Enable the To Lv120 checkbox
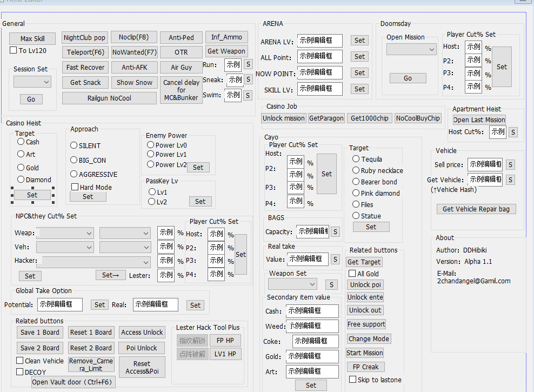The image size is (534, 392). [x=14, y=51]
